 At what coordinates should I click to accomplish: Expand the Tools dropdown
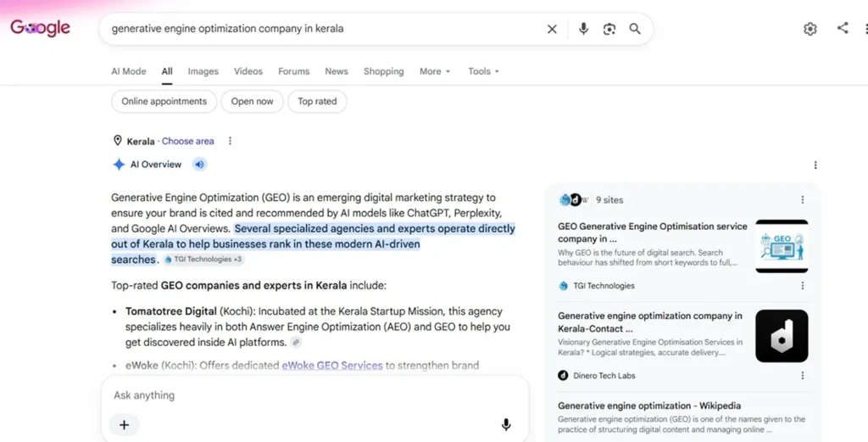click(483, 71)
